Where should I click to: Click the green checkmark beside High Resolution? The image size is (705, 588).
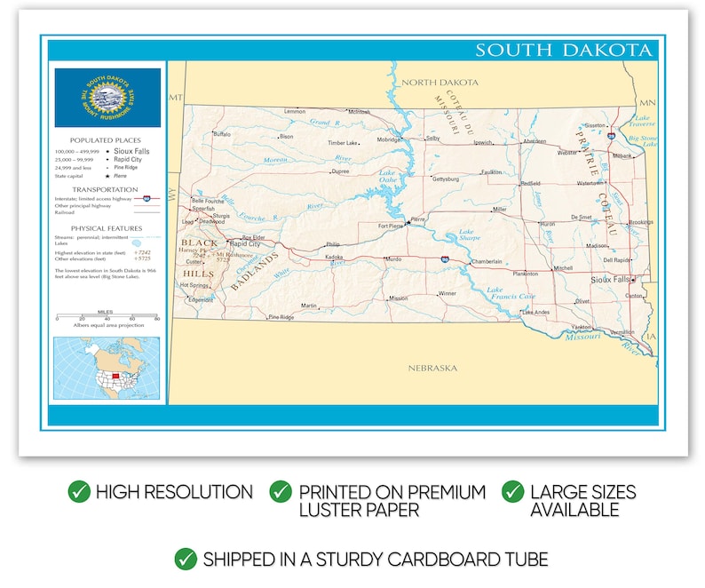pos(79,491)
